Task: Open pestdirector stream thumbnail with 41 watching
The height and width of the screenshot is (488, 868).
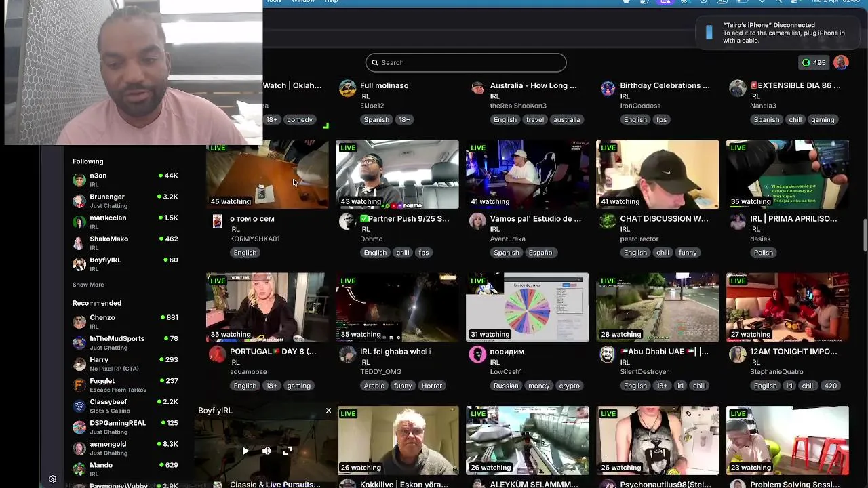Action: [x=657, y=174]
